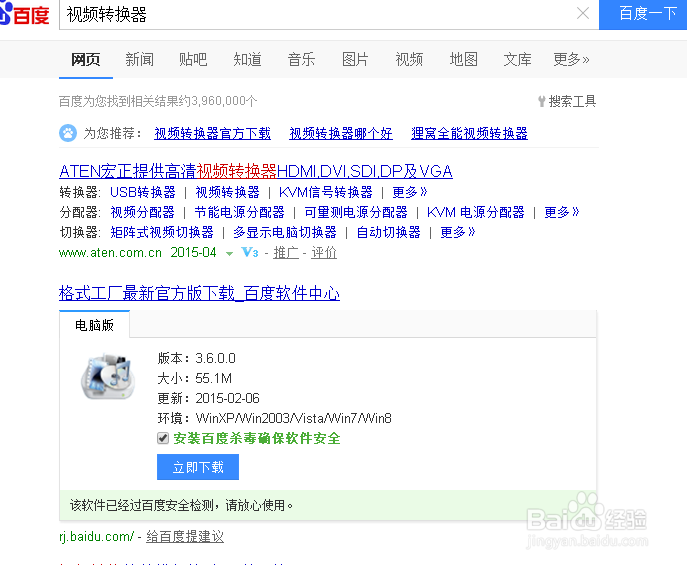Click the 多显示电脑切换器 link

click(285, 232)
